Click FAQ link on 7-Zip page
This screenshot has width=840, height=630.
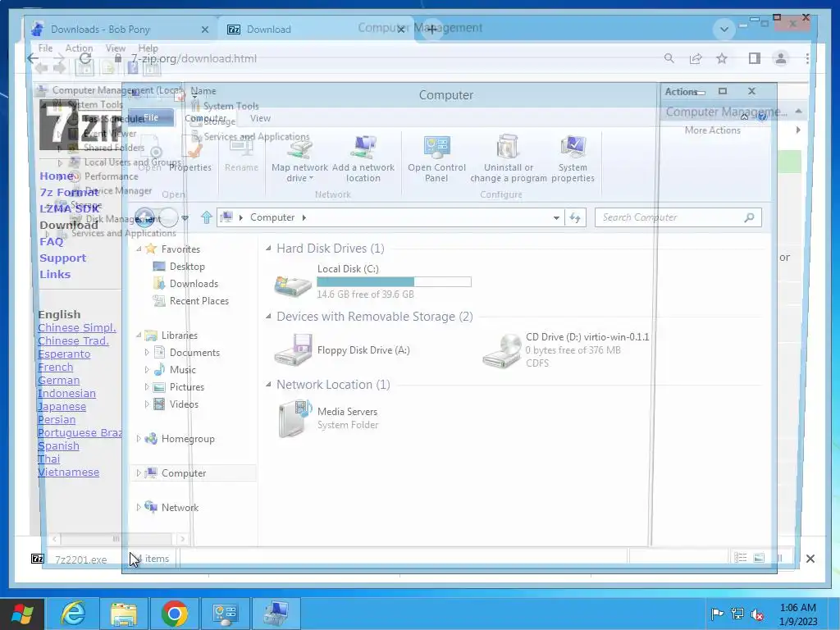[52, 241]
